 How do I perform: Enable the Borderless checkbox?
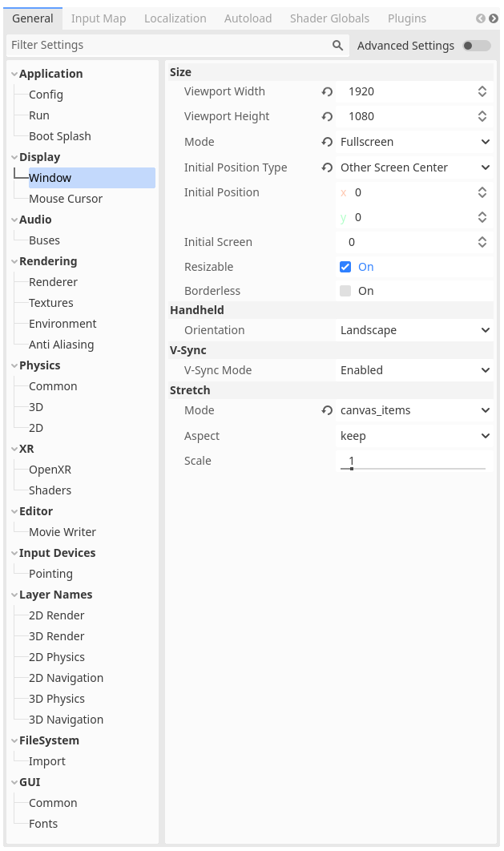coord(345,291)
